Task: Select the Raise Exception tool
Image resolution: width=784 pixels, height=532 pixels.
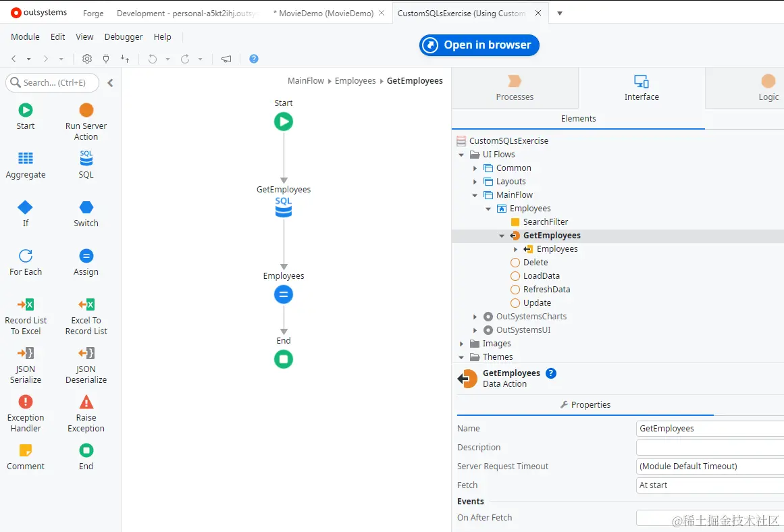Action: tap(86, 414)
